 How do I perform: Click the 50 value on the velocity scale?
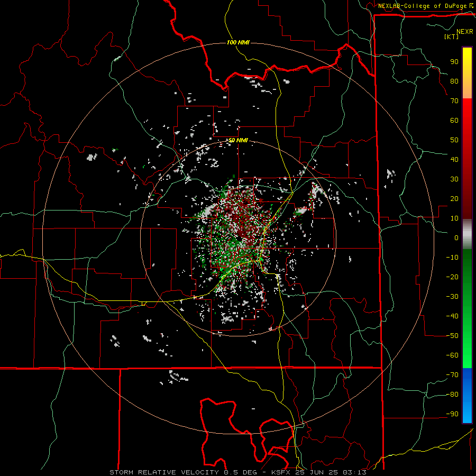click(454, 140)
